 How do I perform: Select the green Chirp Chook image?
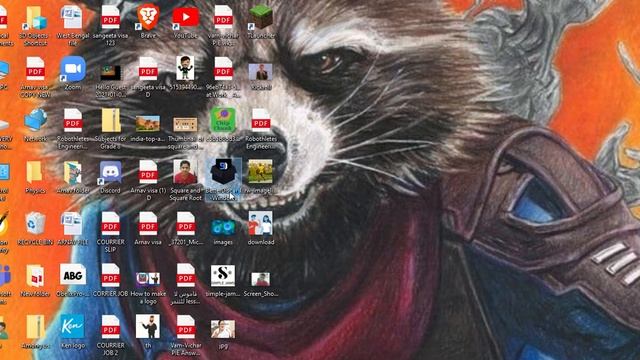tap(223, 120)
